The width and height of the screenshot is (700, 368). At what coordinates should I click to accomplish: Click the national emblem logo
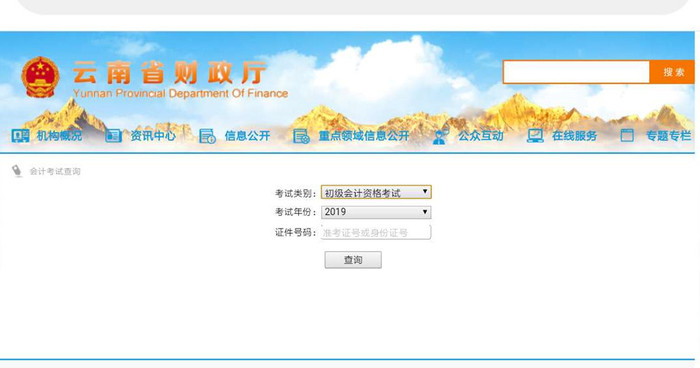(x=40, y=77)
